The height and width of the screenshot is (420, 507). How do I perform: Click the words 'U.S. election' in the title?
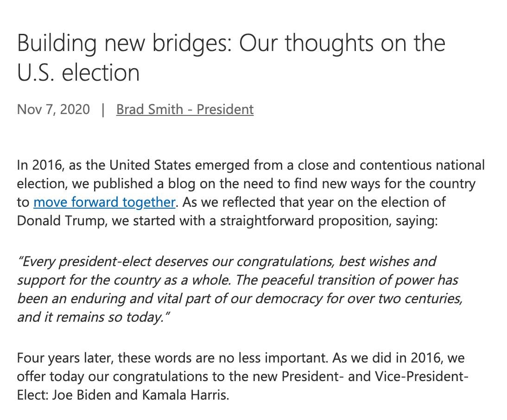pos(78,73)
